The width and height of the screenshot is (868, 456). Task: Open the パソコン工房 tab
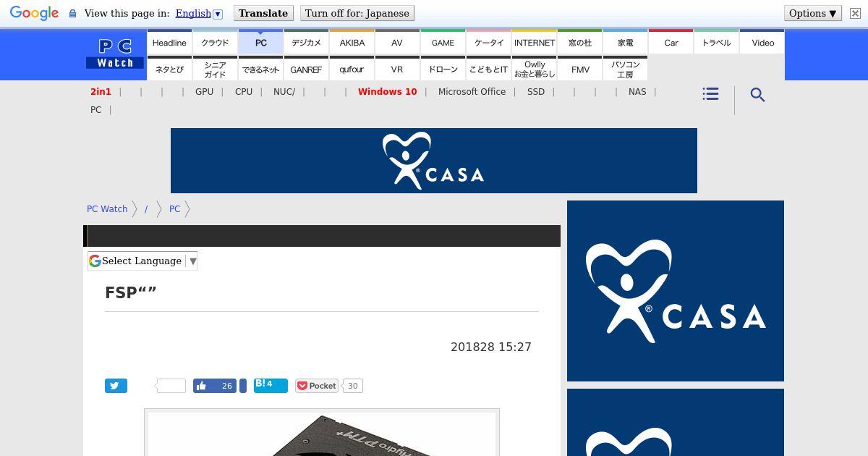[625, 69]
